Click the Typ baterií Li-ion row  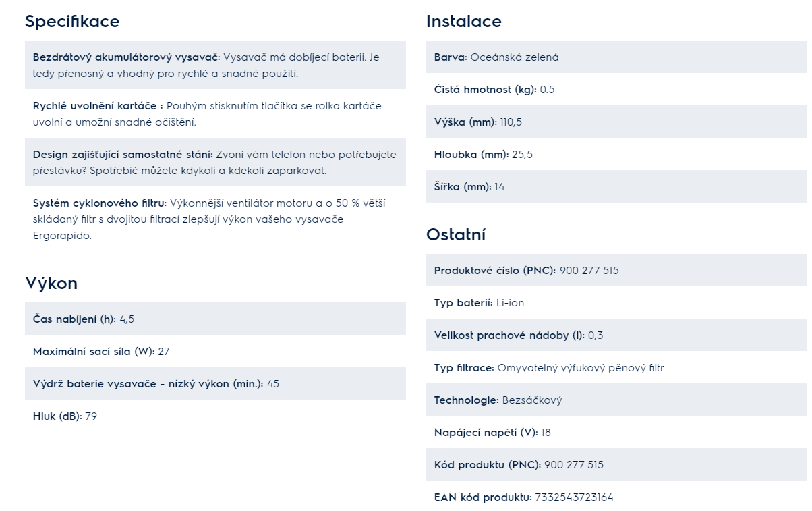[616, 302]
